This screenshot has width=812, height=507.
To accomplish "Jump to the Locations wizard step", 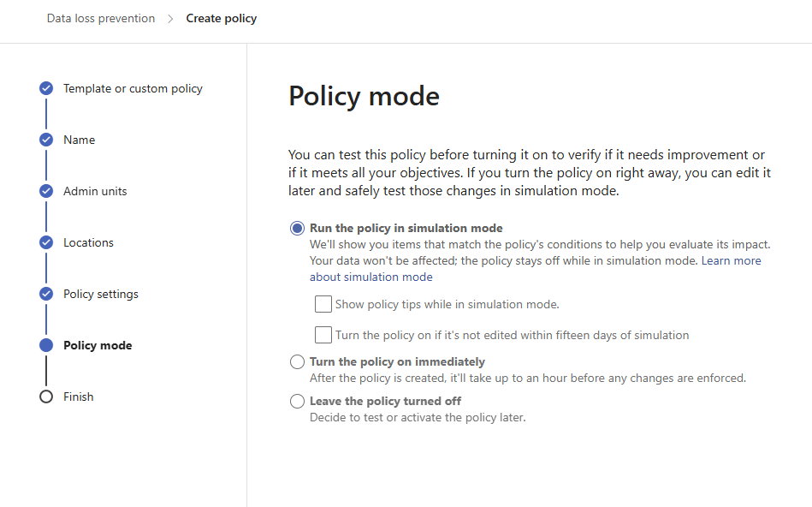I will click(x=88, y=242).
